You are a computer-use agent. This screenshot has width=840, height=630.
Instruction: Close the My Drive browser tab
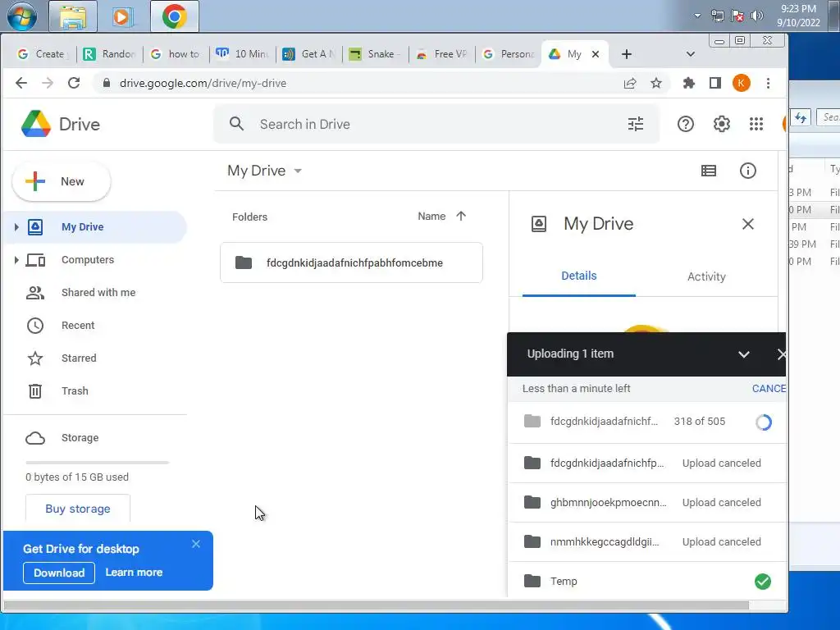click(x=596, y=54)
